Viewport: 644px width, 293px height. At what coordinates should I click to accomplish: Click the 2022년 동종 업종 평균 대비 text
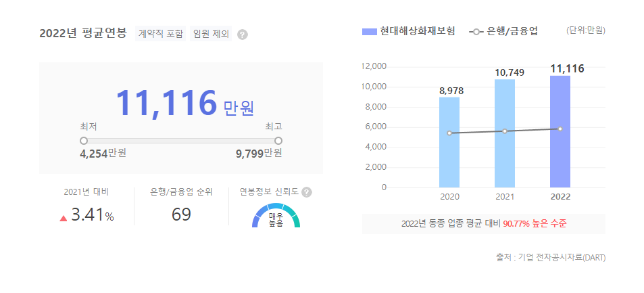(x=451, y=224)
